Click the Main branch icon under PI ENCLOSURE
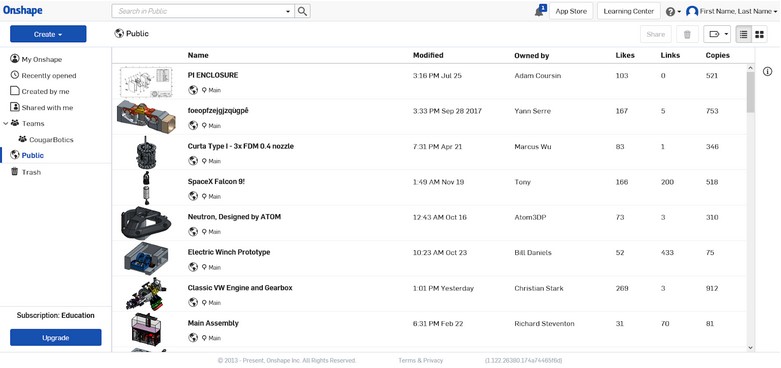This screenshot has width=781, height=368. pyautogui.click(x=204, y=90)
